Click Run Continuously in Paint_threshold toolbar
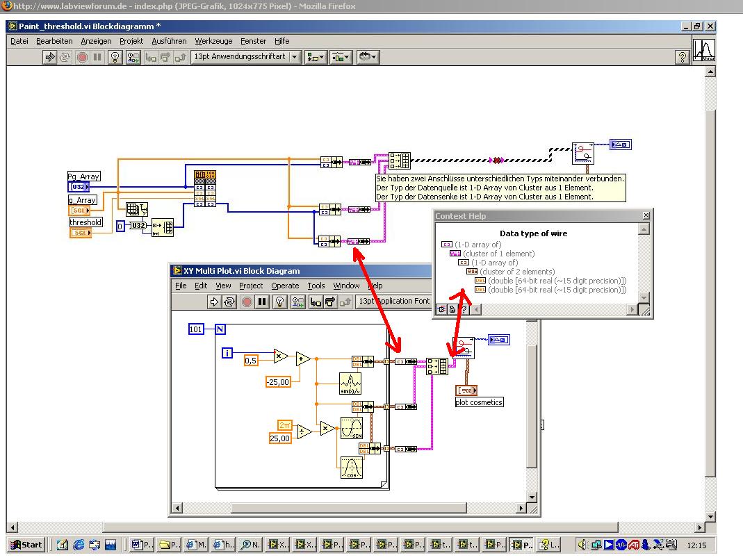 (65, 58)
